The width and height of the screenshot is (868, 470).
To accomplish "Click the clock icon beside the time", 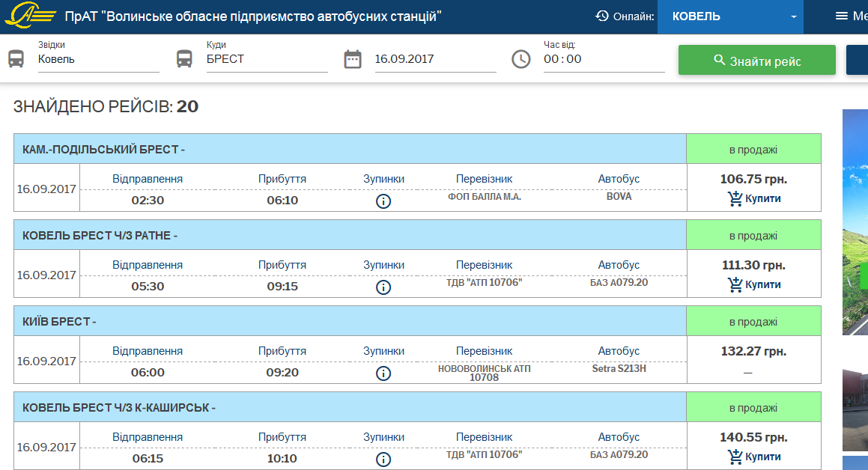I will (x=521, y=59).
